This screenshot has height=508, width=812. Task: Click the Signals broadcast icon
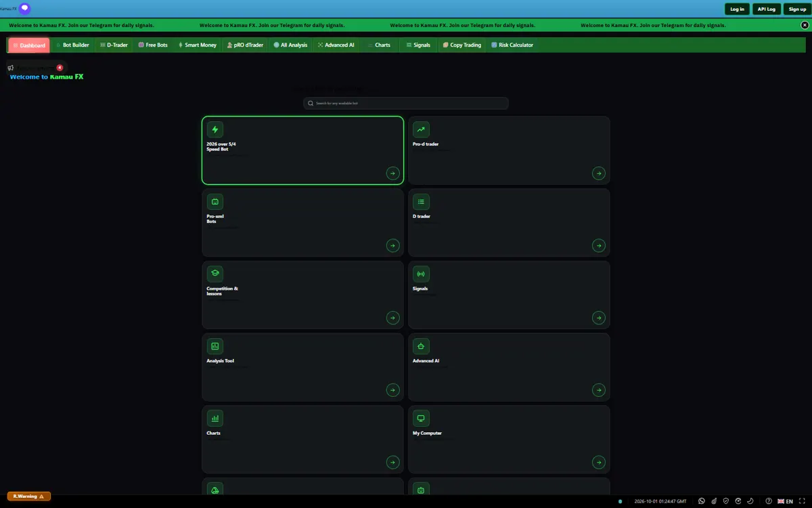point(421,274)
